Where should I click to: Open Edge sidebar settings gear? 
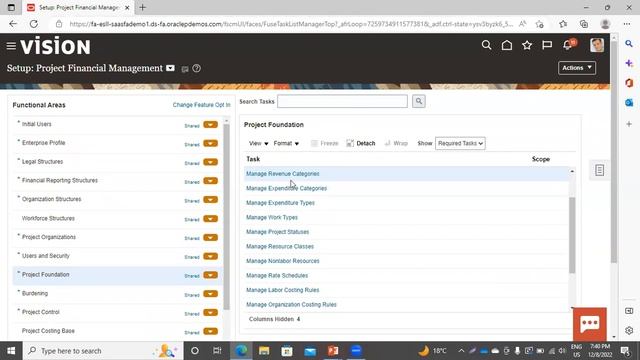click(x=629, y=330)
